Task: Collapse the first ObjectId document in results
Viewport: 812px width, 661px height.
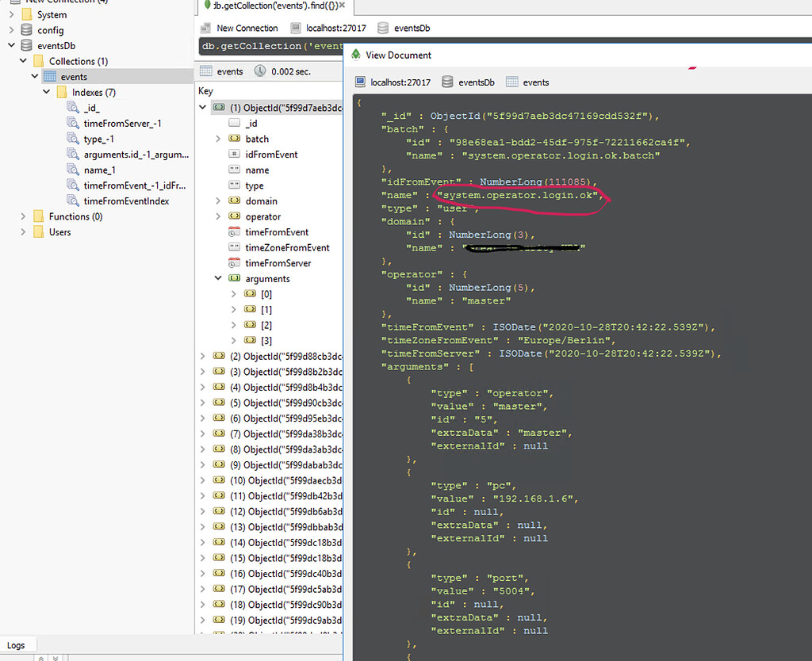Action: 203,107
